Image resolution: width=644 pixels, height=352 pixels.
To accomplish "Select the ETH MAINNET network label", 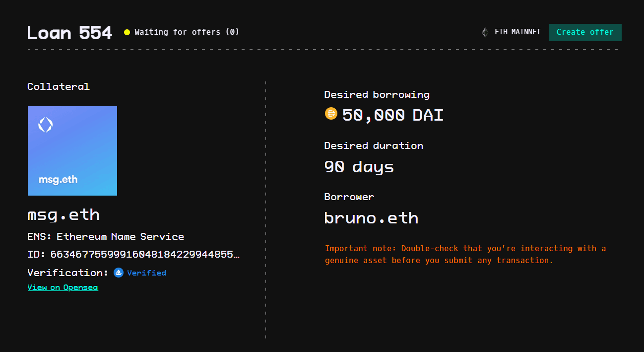I will tap(517, 32).
